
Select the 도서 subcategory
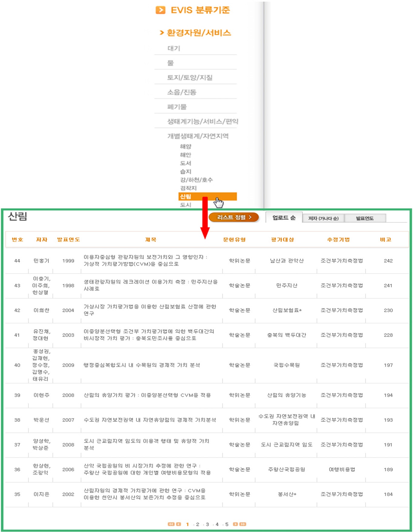186,163
